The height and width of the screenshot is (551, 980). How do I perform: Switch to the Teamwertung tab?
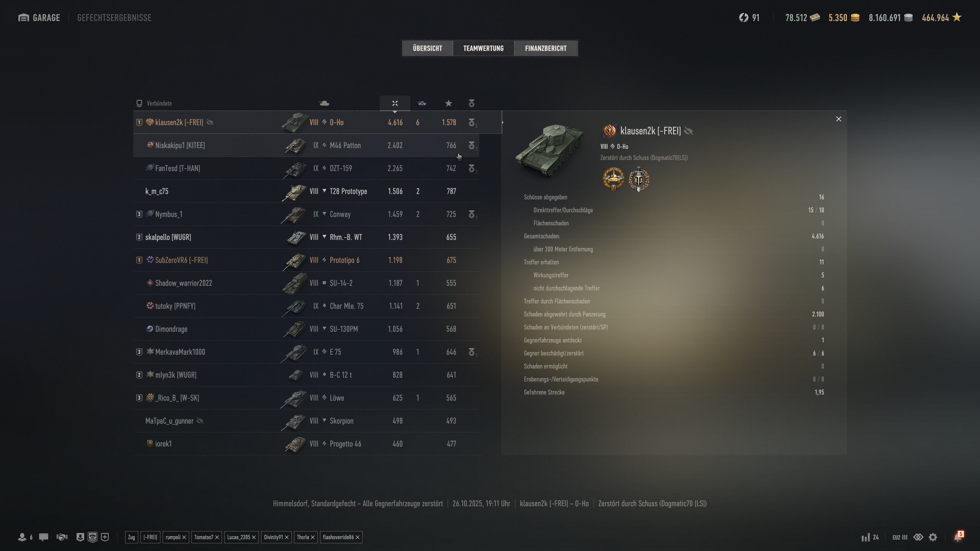(x=483, y=48)
